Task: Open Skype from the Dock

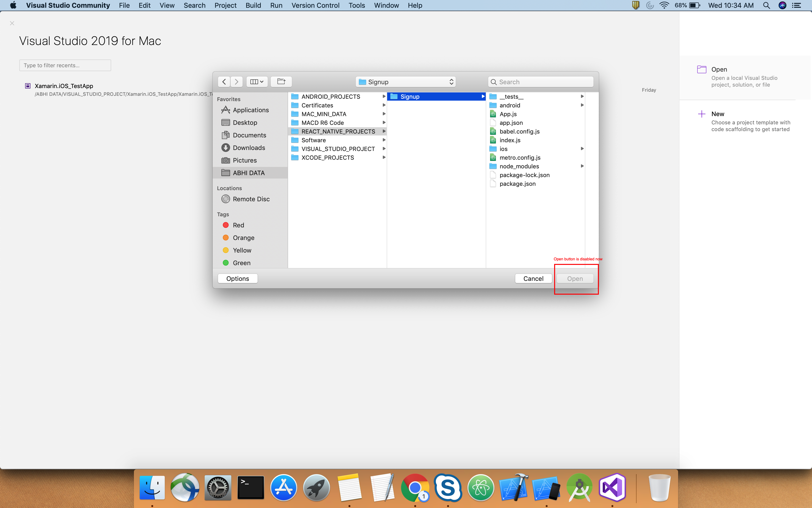Action: pos(448,487)
